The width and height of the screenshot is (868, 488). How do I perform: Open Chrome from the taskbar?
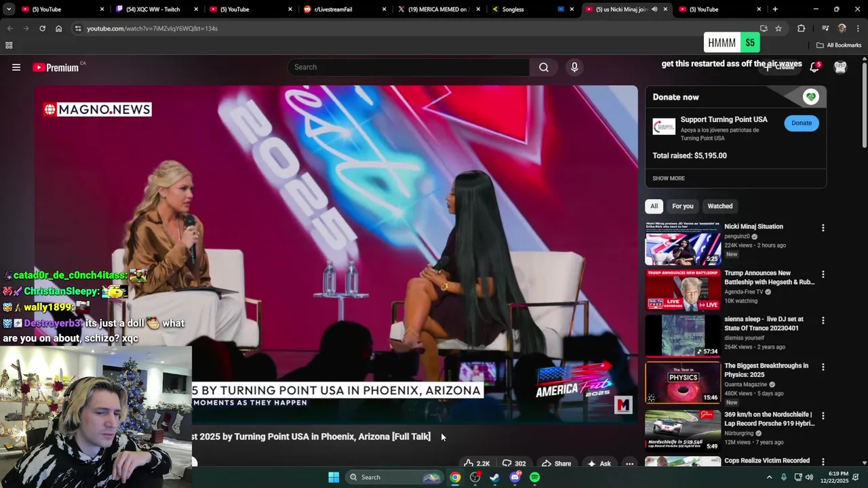point(455,477)
